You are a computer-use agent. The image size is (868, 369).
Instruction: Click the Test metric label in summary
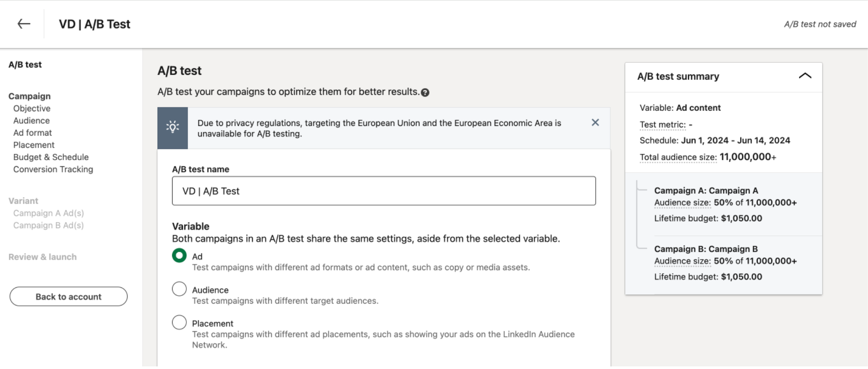(x=663, y=125)
